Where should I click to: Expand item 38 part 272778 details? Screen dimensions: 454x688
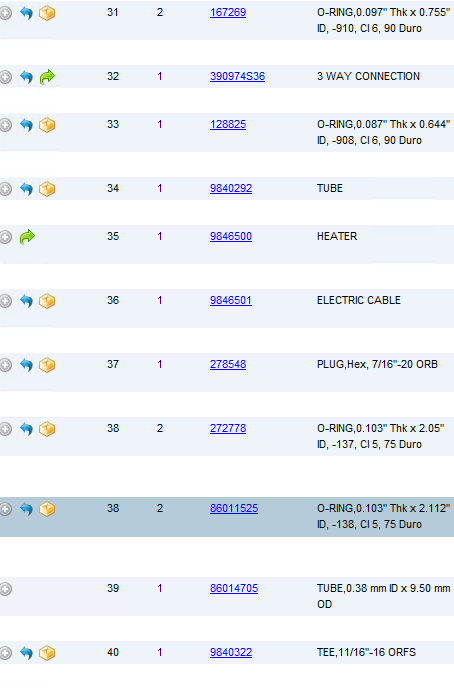tap(5, 429)
